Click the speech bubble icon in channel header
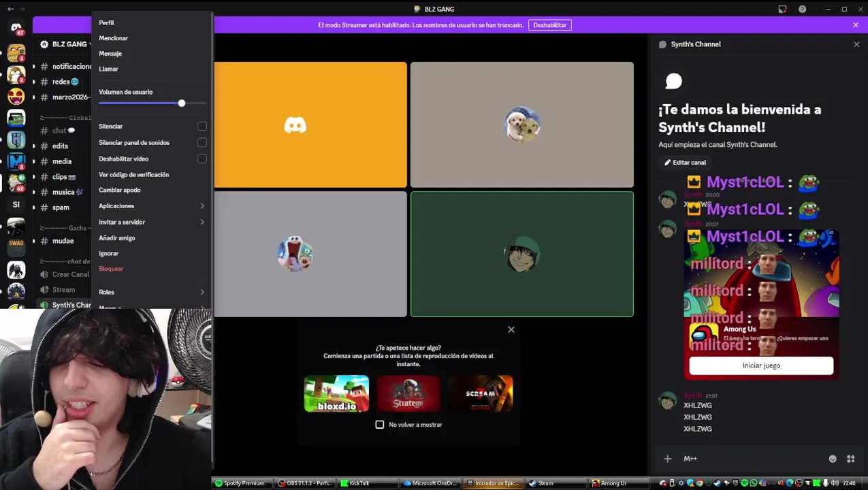868x490 pixels. (x=662, y=44)
